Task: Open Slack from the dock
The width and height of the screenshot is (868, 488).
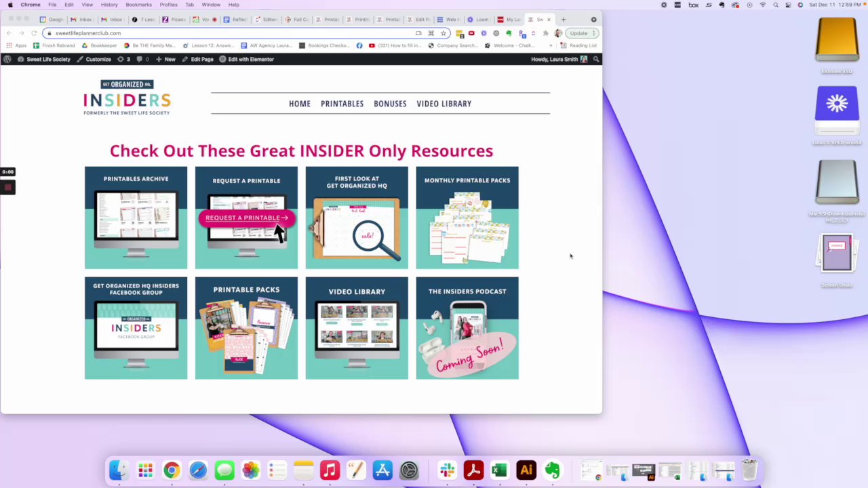Action: (x=447, y=470)
